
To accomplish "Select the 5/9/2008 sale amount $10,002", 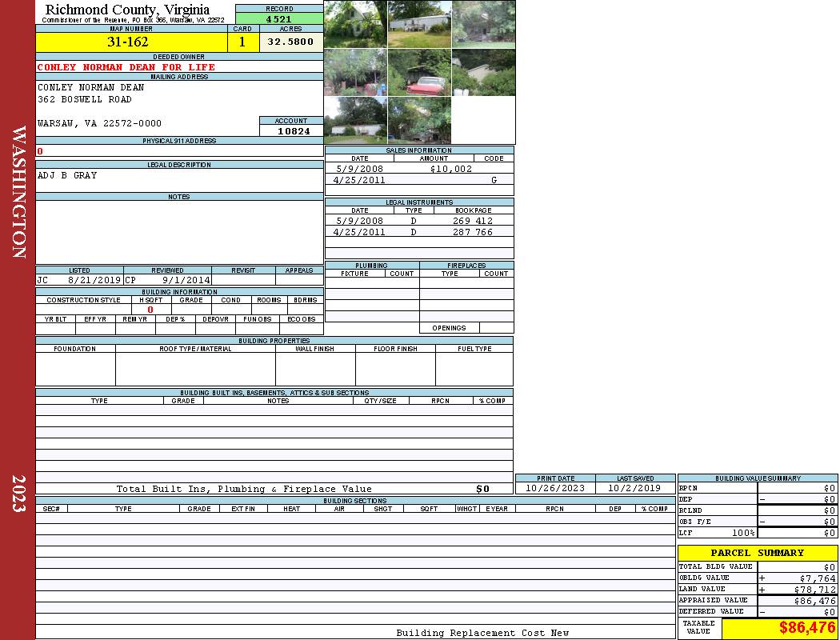I will 450,169.
